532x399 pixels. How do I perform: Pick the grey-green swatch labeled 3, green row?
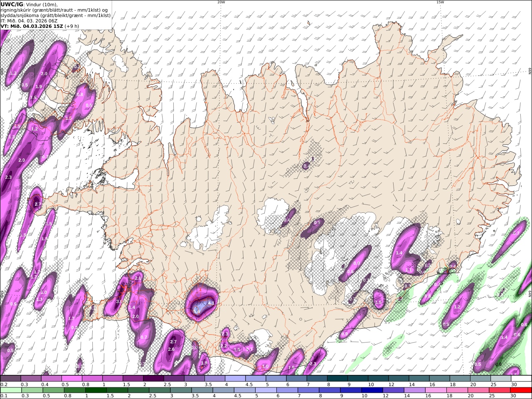(181, 390)
